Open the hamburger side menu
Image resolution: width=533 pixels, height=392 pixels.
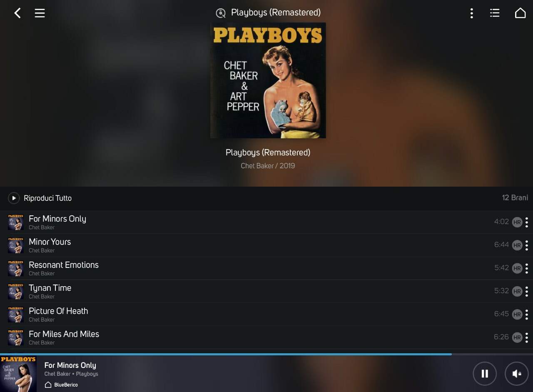click(x=40, y=13)
